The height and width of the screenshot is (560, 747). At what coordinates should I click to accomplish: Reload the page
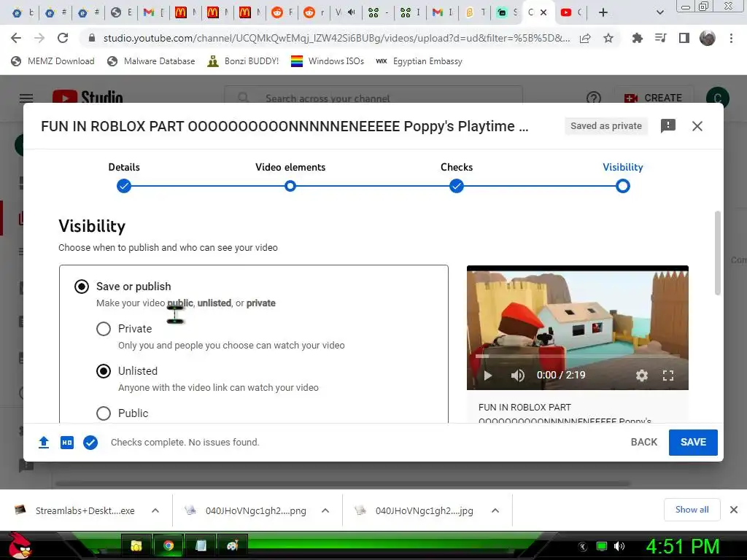click(x=63, y=38)
